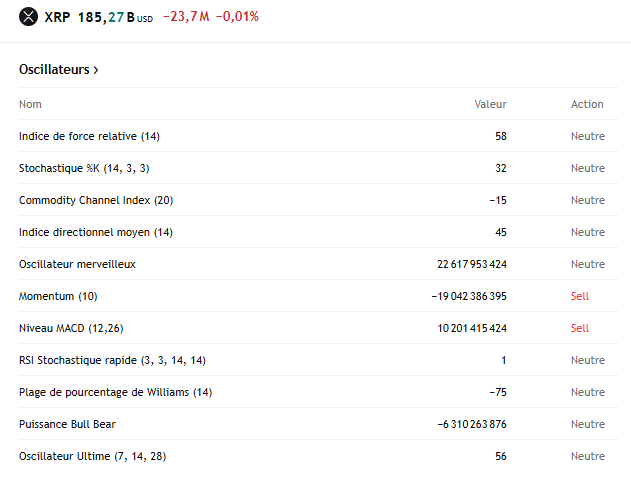Viewport: 631px width, 477px height.
Task: Click the Momentum (10) Sell label
Action: pos(579,296)
